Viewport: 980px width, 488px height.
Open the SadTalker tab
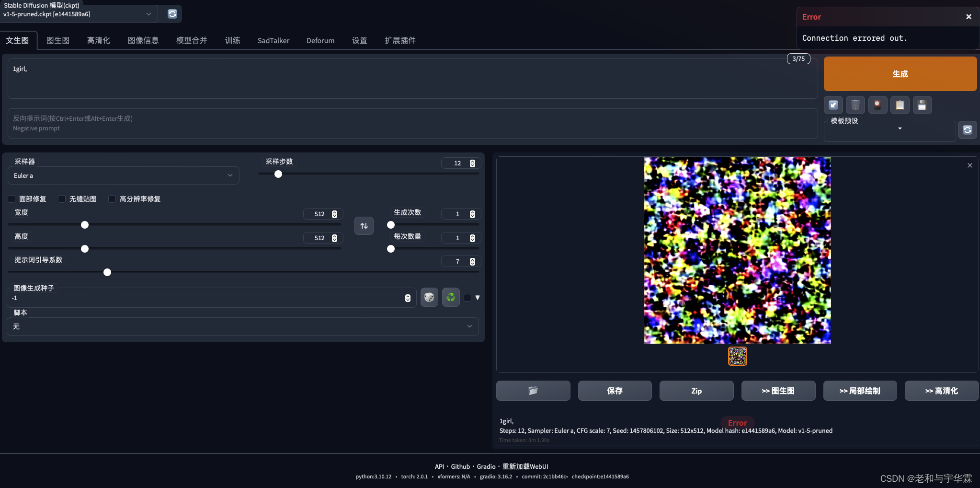[x=273, y=40]
